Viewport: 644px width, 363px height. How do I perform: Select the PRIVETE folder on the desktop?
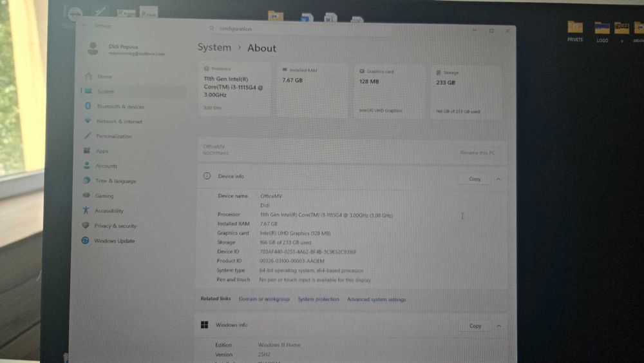(x=575, y=31)
